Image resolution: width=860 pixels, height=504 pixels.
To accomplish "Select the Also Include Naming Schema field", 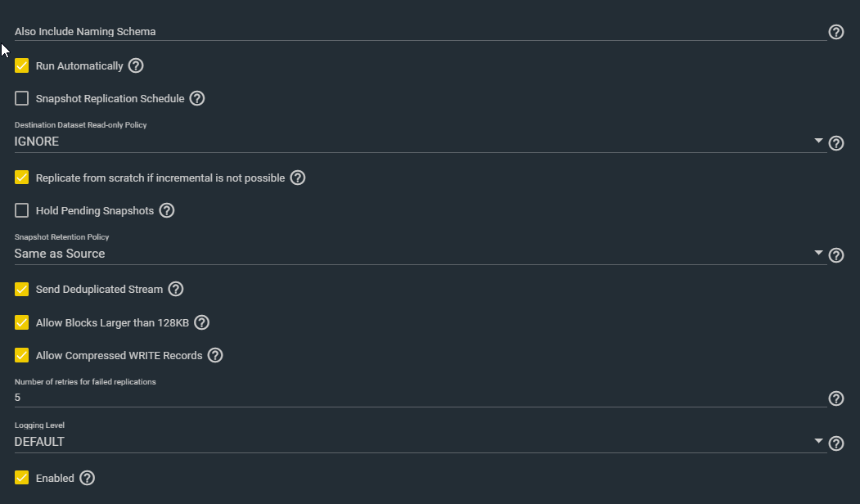I will pos(420,31).
